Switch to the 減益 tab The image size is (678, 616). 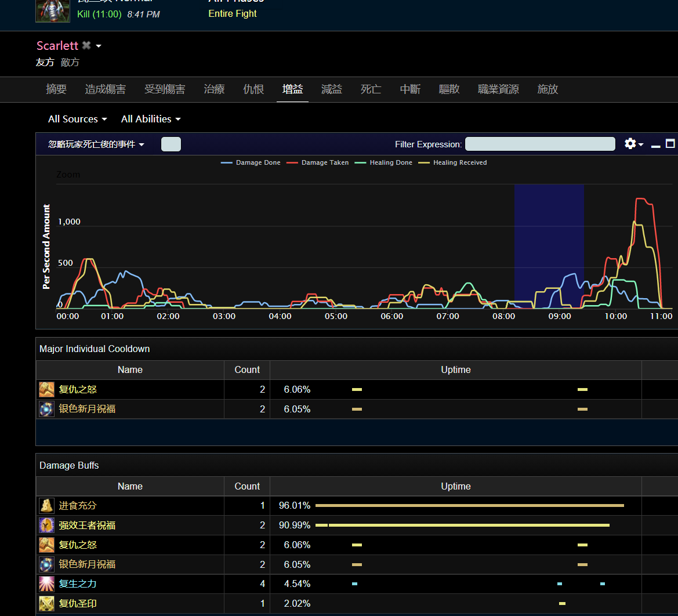coord(332,89)
